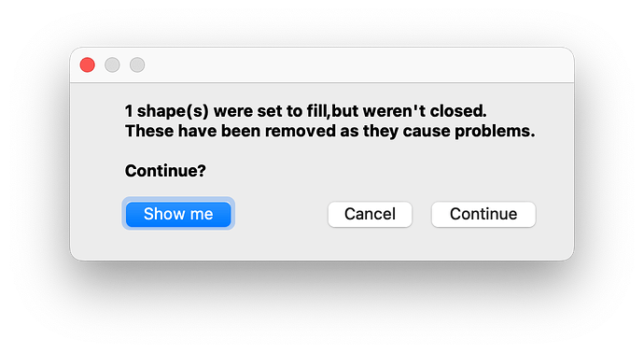Image resolution: width=644 pixels, height=353 pixels.
Task: Cancel the shape removal dialog
Action: 370,214
